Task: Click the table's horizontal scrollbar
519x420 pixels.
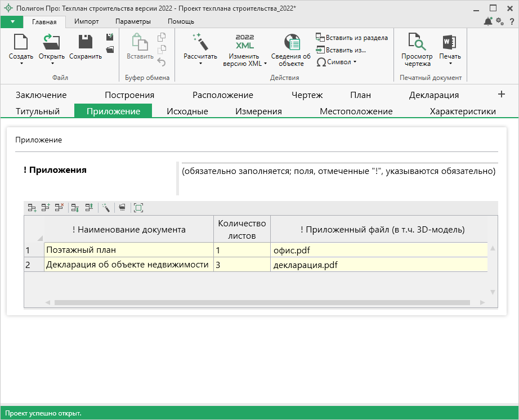Action: (262, 302)
